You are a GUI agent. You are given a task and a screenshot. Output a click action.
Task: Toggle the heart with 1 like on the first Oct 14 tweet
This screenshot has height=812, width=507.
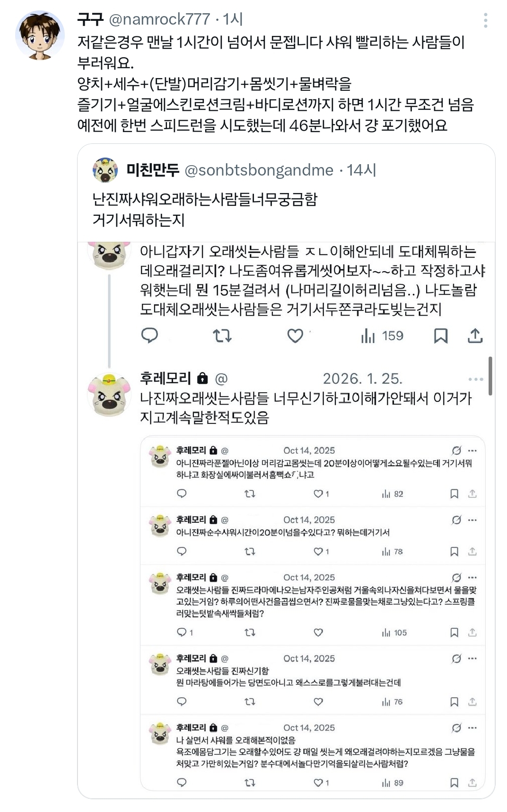point(319,494)
